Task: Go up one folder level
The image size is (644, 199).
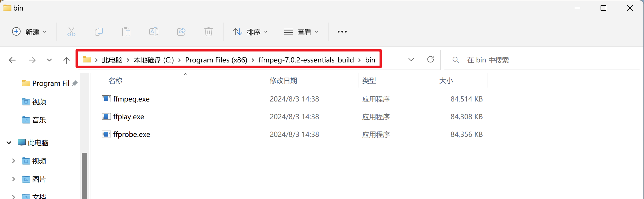Action: [66, 60]
